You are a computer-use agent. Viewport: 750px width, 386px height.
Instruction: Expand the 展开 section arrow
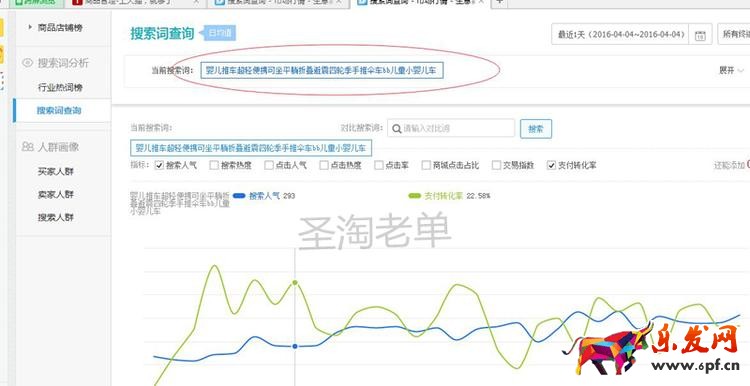(x=740, y=70)
